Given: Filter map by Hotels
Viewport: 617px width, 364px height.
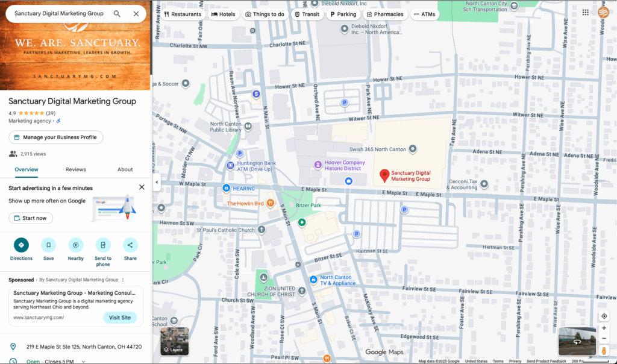Looking at the screenshot, I should click(224, 14).
